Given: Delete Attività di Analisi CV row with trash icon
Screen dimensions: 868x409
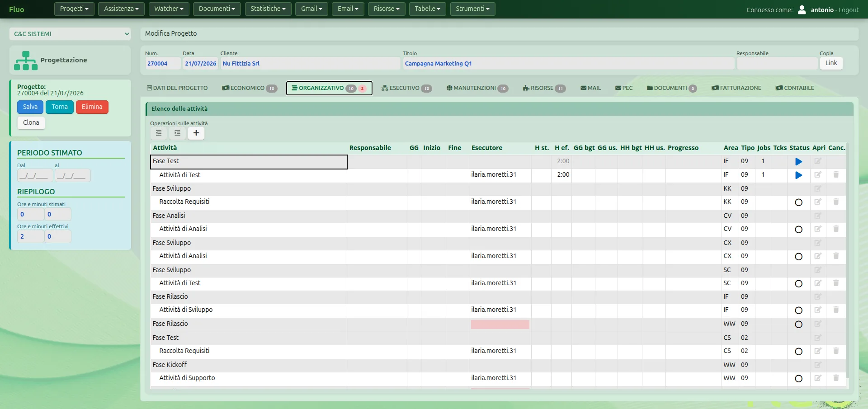Looking at the screenshot, I should pos(836,229).
